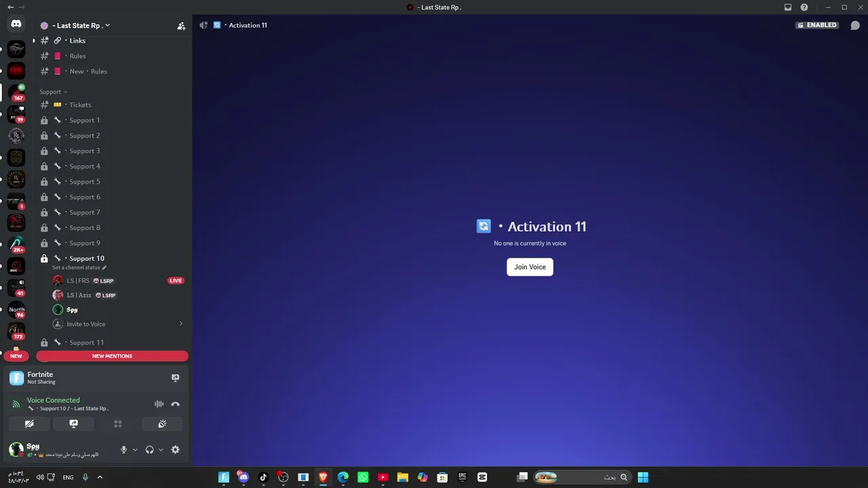This screenshot has width=868, height=488.
Task: Open CapCut from the taskbar
Action: [482, 477]
